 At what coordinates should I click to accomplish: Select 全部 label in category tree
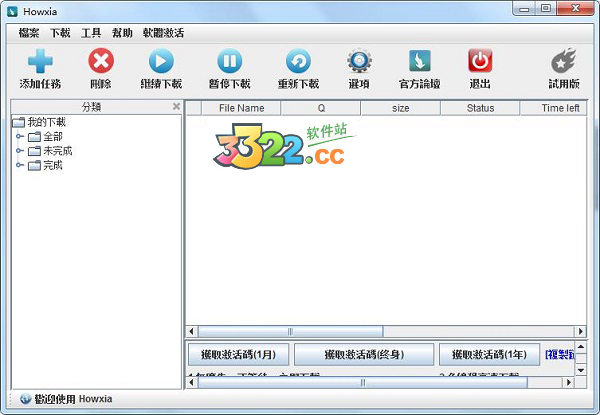[53, 137]
